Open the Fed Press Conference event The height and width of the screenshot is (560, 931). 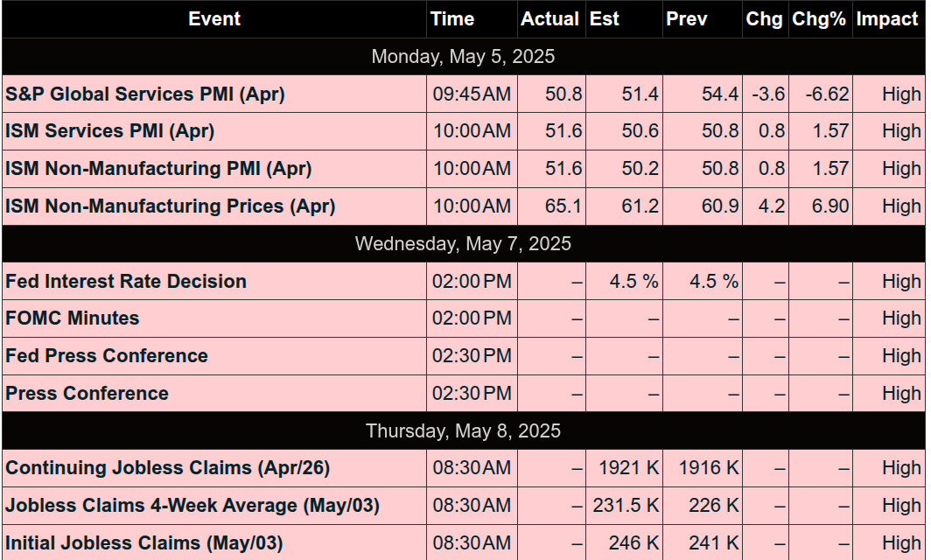tap(107, 356)
